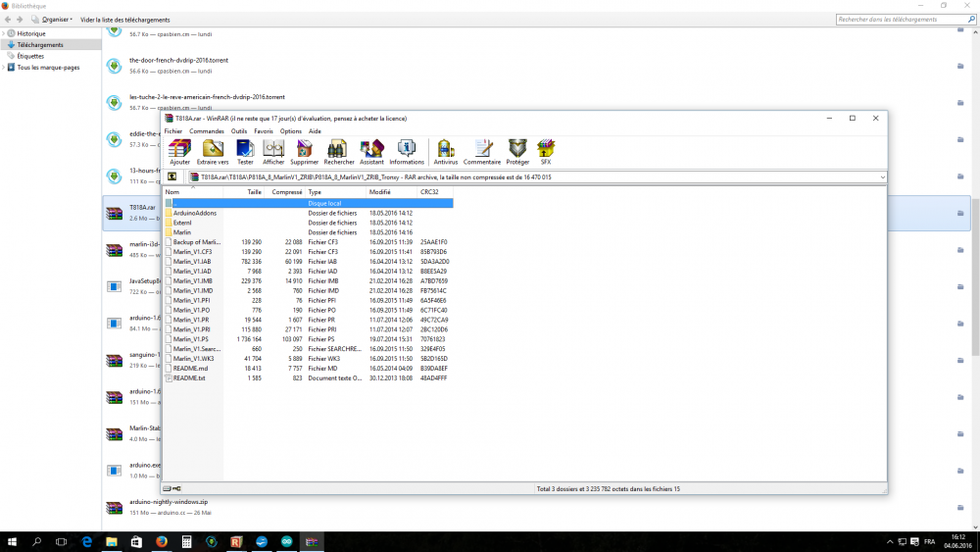The width and height of the screenshot is (980, 552).
Task: Open the Favoris menu
Action: [x=263, y=131]
